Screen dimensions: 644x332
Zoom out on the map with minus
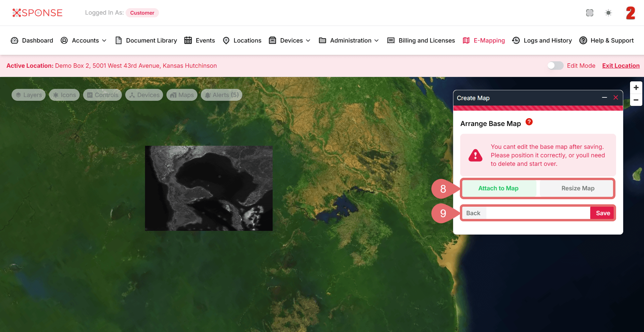(x=636, y=100)
